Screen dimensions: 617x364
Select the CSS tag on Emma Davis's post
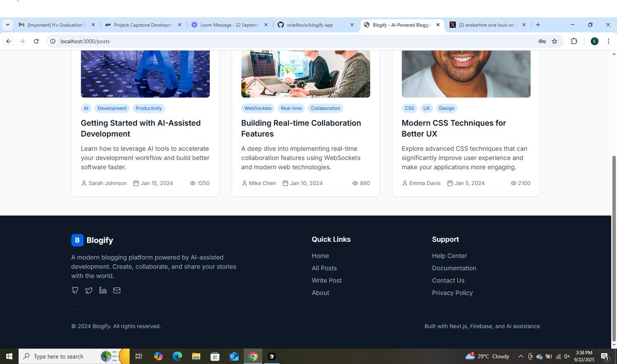coord(409,108)
